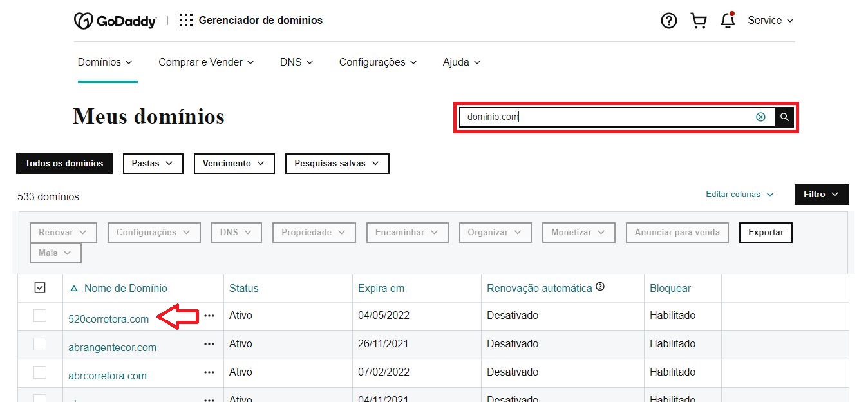
Task: Expand the Pastas dropdown
Action: coord(153,164)
